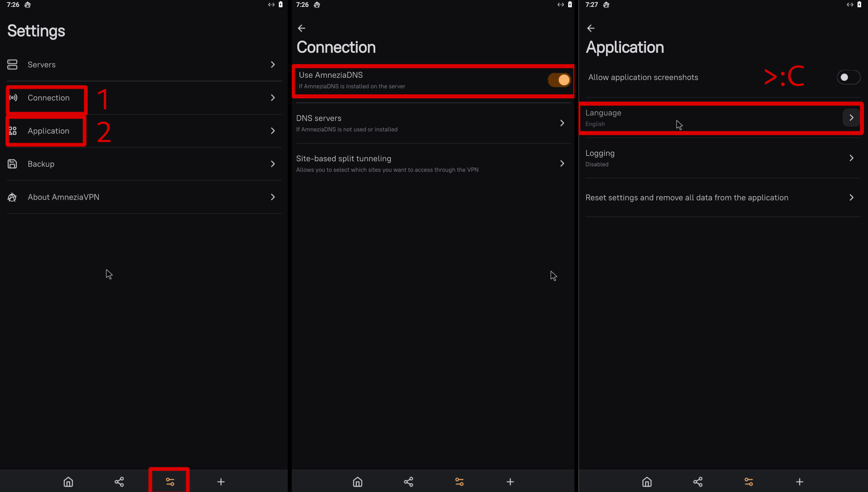Expand the DNS servers chevron
Viewport: 868px width, 492px height.
pos(562,123)
